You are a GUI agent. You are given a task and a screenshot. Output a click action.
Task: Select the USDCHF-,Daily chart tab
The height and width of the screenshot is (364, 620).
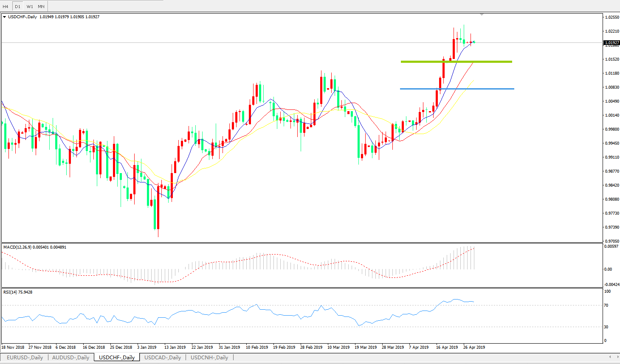[116, 358]
